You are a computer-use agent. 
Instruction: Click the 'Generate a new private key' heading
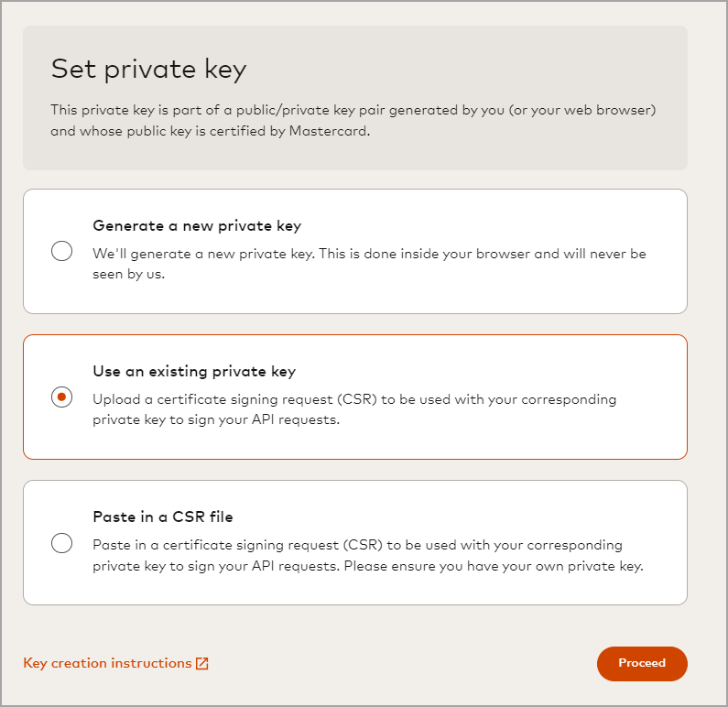[x=197, y=225]
